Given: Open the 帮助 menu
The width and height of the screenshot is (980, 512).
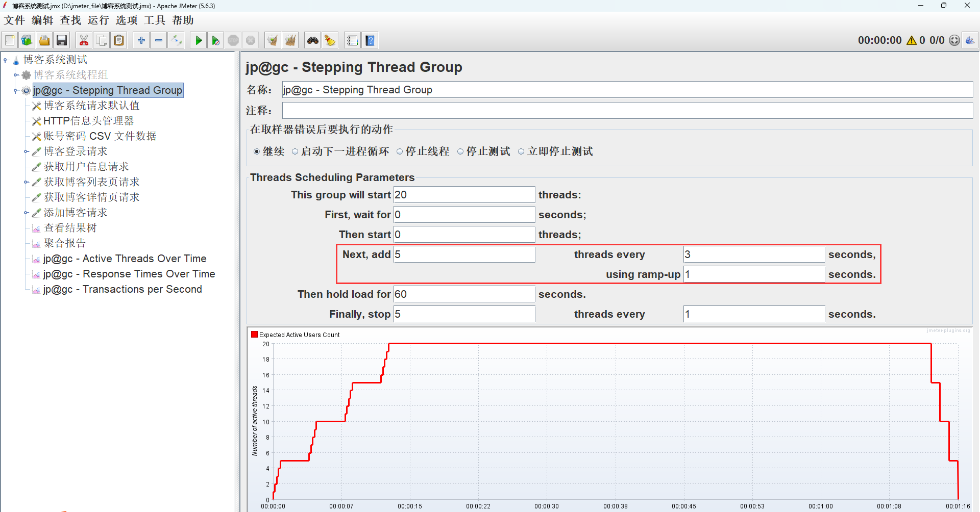Looking at the screenshot, I should [x=183, y=20].
